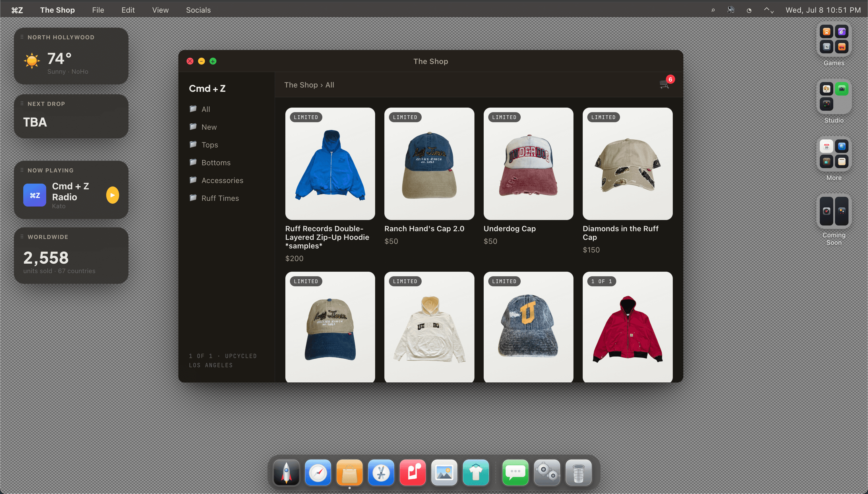The image size is (868, 494).
Task: Click the Cmd + Z sidebar heading
Action: coord(207,89)
